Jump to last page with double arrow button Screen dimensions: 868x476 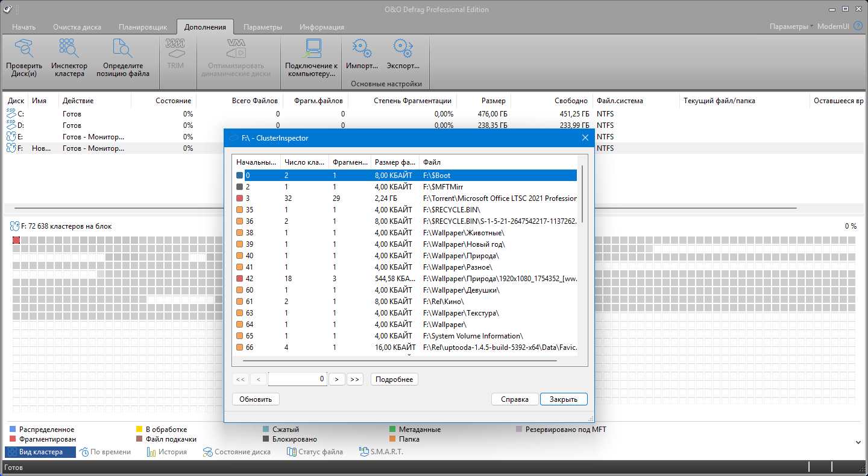click(355, 379)
